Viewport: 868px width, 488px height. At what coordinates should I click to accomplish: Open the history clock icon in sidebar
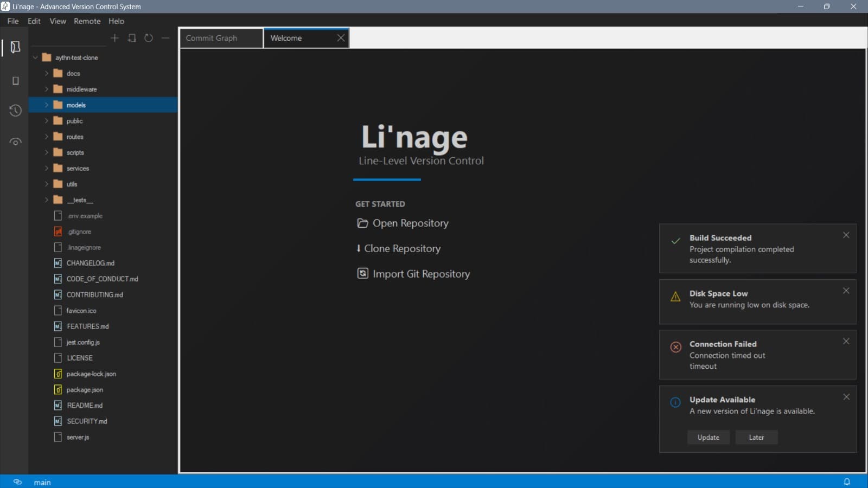point(15,111)
